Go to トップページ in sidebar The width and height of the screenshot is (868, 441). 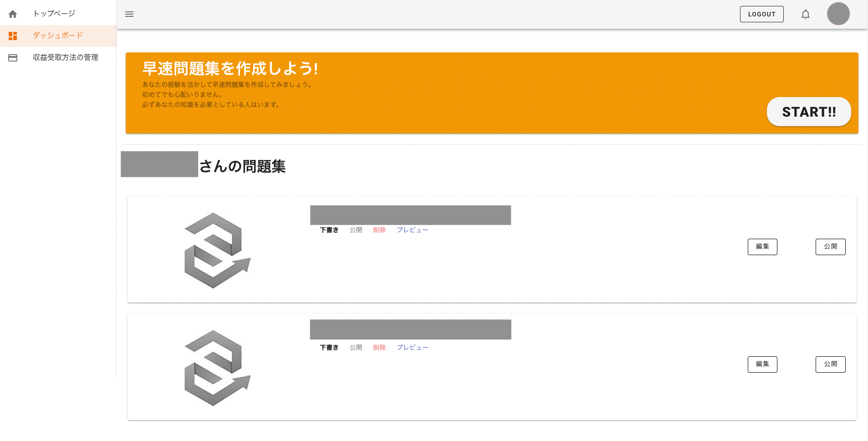[x=54, y=14]
